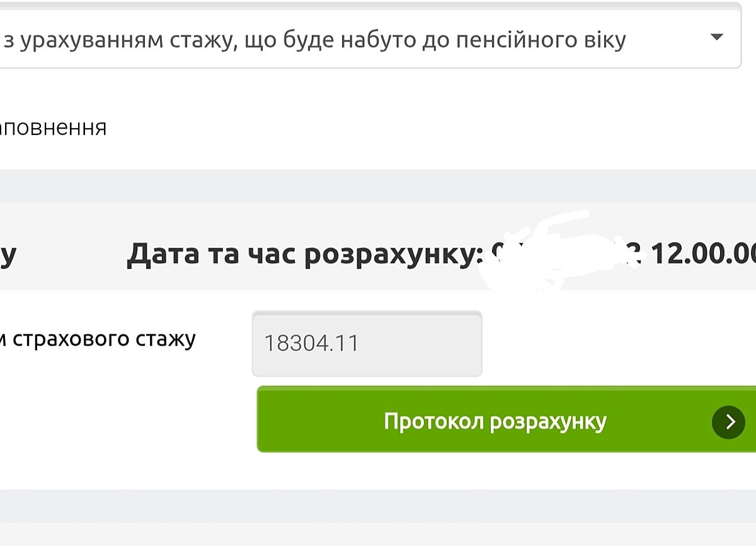
Task: Click the 'аповнення' text below the dropdown
Action: point(53,128)
